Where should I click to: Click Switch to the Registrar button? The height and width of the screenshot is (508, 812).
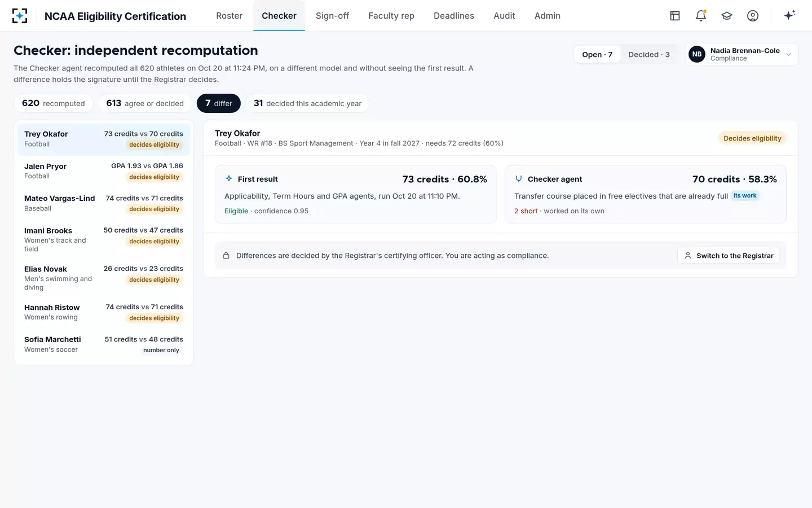[729, 256]
